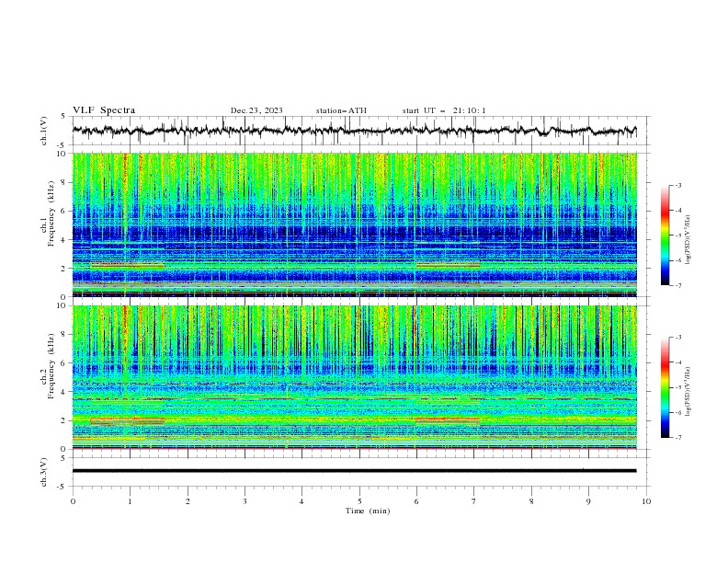Click the "-3" tick on ch.2 color bar
Screen dimensions: 728x563
(x=678, y=338)
